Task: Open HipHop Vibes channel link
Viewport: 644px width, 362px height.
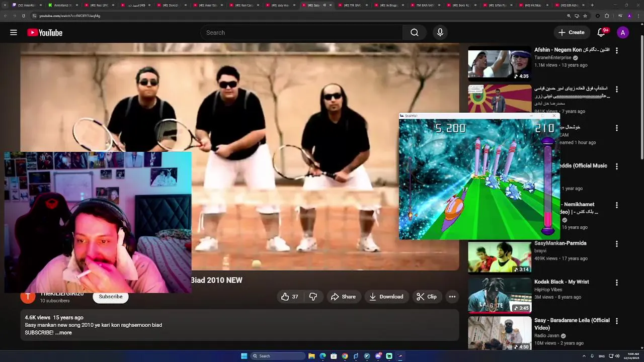Action: point(548,290)
